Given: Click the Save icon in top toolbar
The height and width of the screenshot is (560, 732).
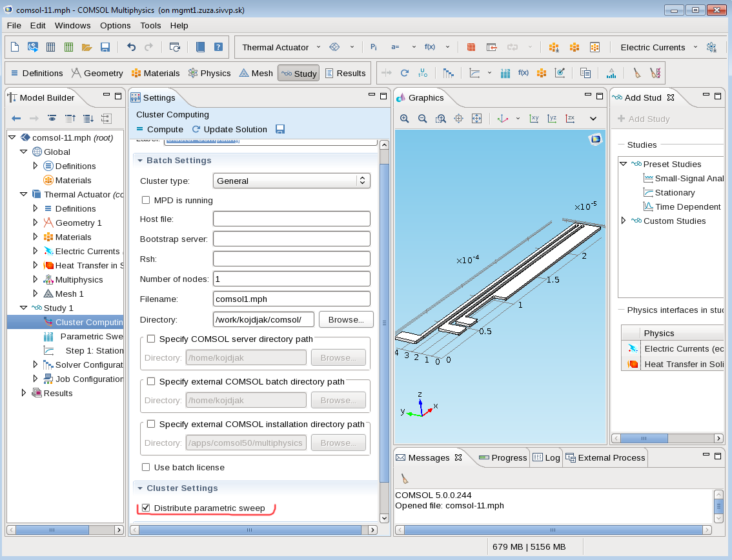Looking at the screenshot, I should [x=105, y=47].
